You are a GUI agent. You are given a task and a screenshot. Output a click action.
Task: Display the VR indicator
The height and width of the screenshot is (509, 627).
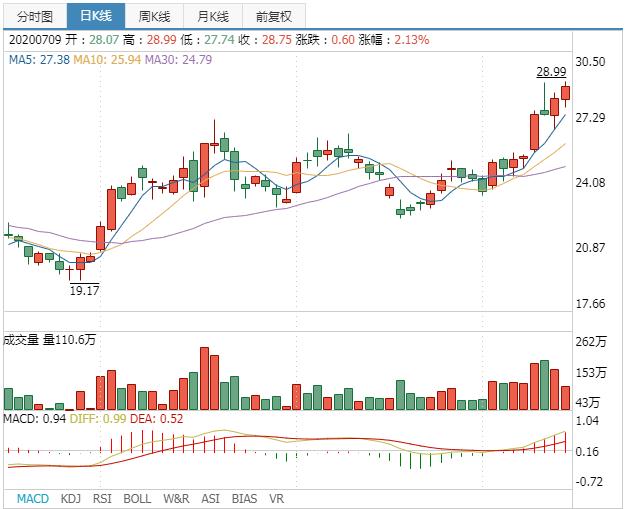pos(277,497)
